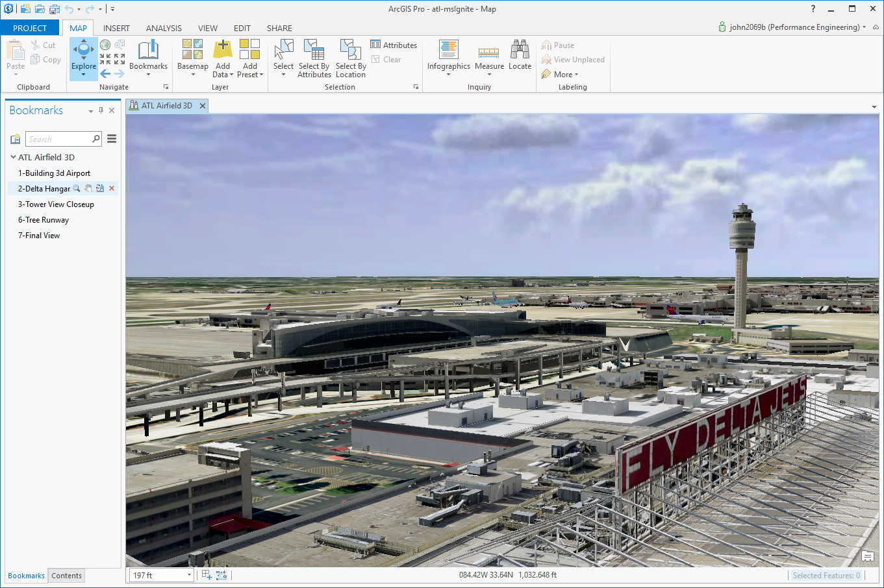The image size is (884, 588).
Task: Click the Fixed Zoom In arrows icon
Action: click(105, 59)
